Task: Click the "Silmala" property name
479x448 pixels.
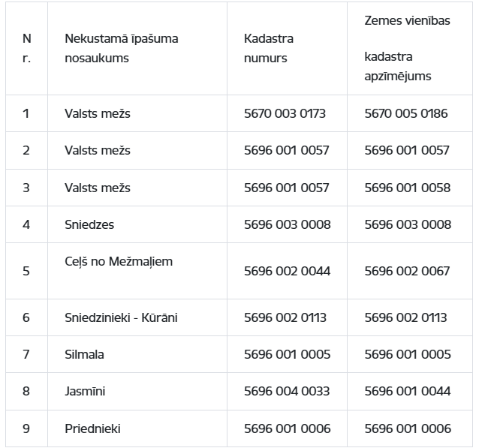Action: coord(84,354)
